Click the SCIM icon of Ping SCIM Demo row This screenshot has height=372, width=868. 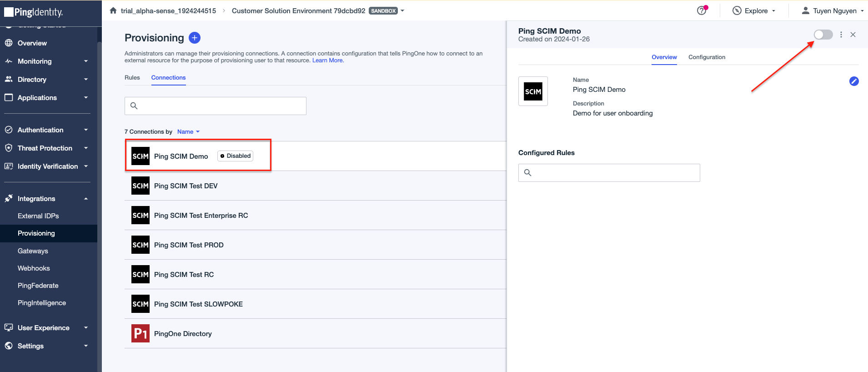[140, 156]
